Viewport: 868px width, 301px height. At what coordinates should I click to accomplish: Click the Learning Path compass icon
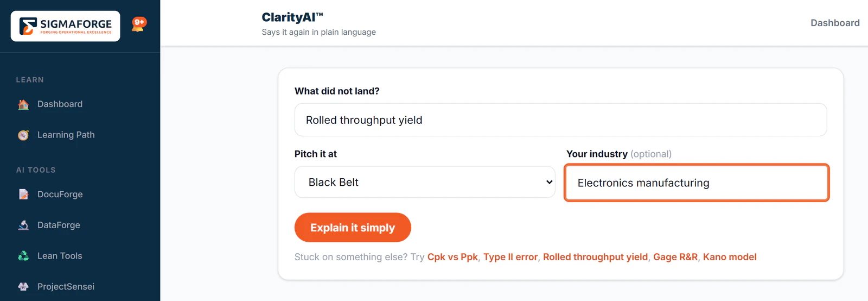click(x=23, y=135)
